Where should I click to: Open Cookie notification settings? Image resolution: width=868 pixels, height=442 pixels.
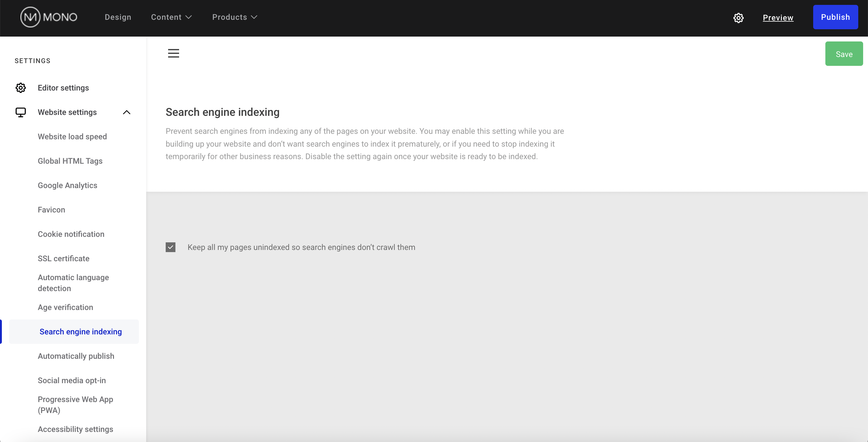(71, 234)
